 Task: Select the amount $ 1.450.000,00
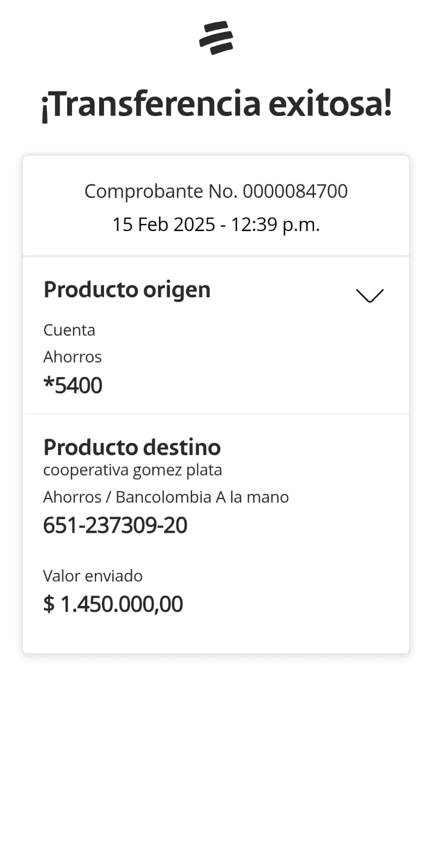(113, 604)
